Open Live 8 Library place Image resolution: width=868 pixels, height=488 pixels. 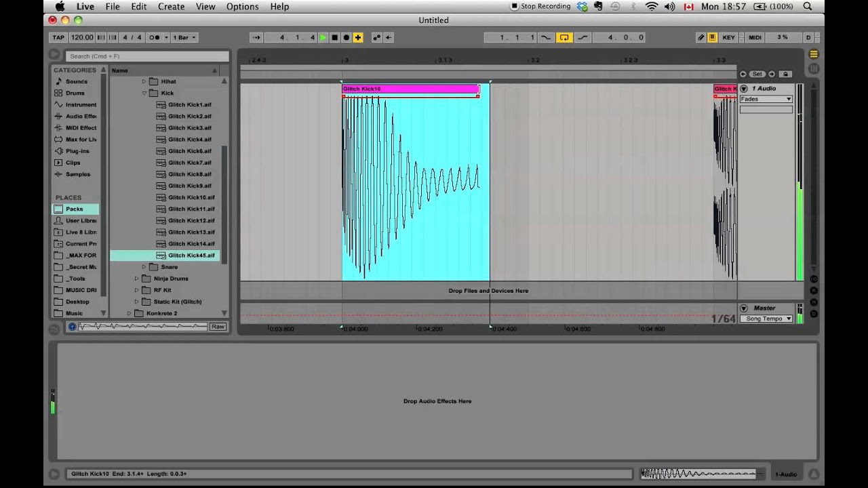[x=76, y=232]
